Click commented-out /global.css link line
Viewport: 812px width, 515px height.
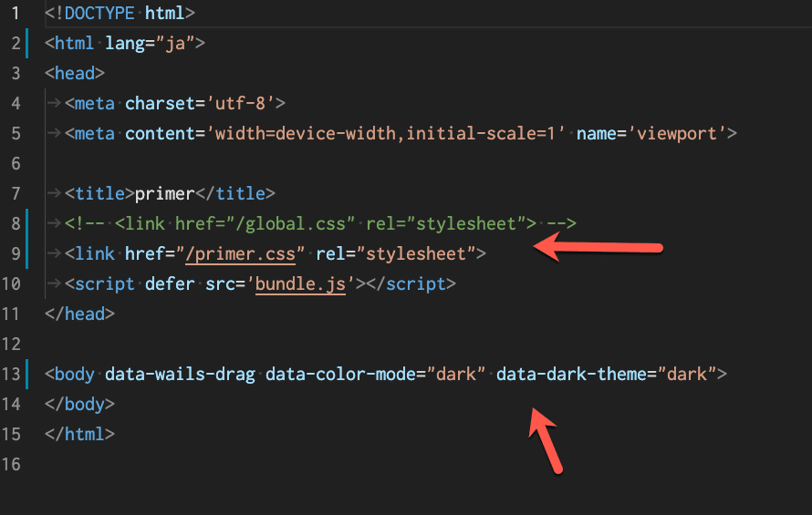320,223
